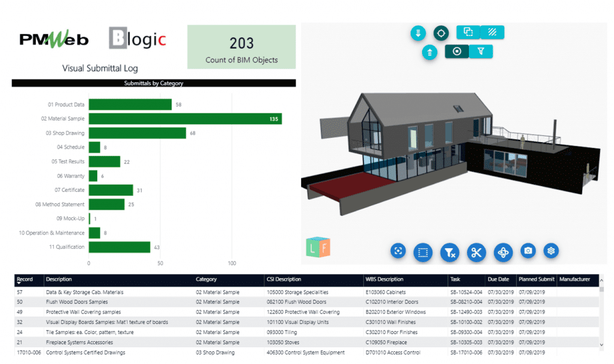The width and height of the screenshot is (614, 364).
Task: Click 'C109050 Fireplace' WBS cell
Action: [386, 342]
